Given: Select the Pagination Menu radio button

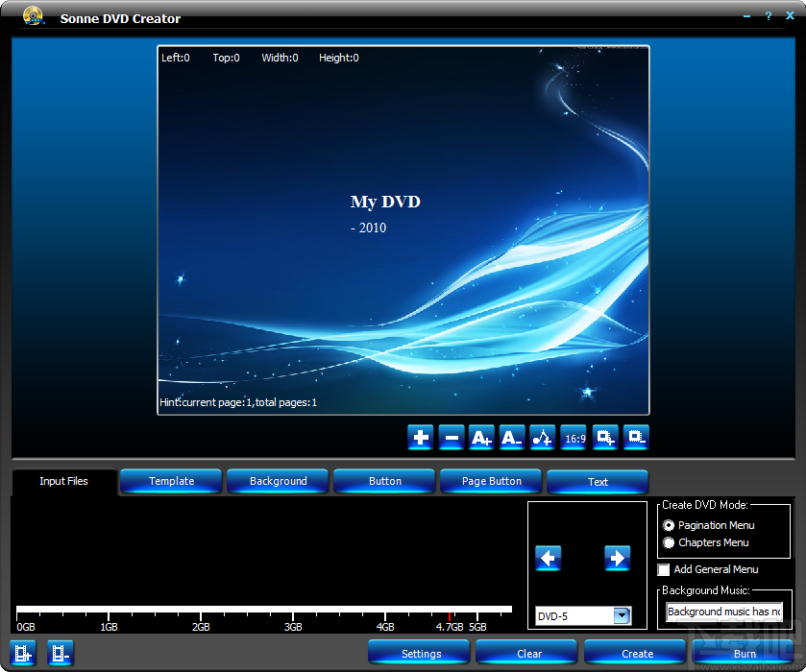Looking at the screenshot, I should [x=669, y=524].
